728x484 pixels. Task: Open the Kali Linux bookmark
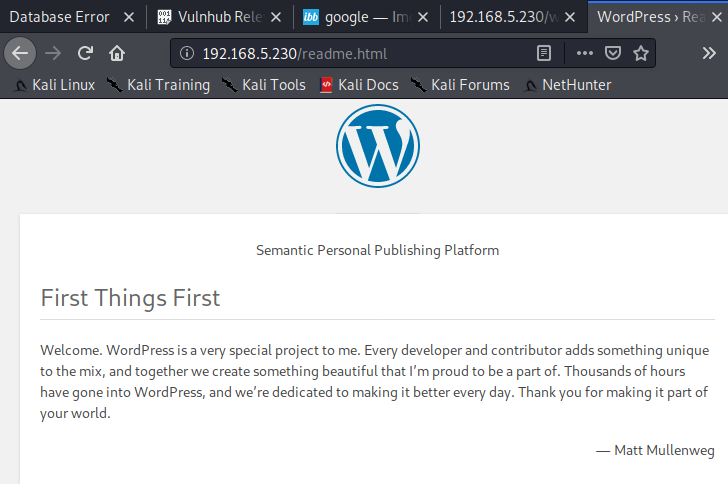pos(54,85)
